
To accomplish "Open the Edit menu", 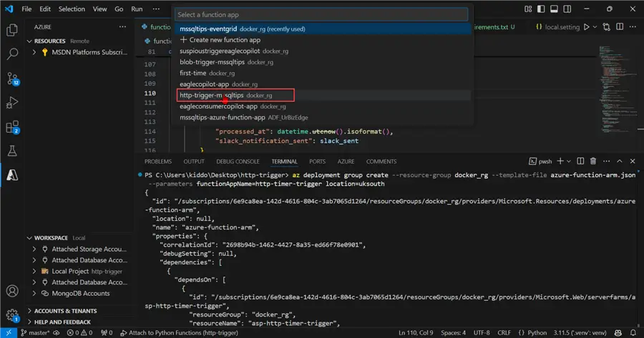I will (45, 9).
